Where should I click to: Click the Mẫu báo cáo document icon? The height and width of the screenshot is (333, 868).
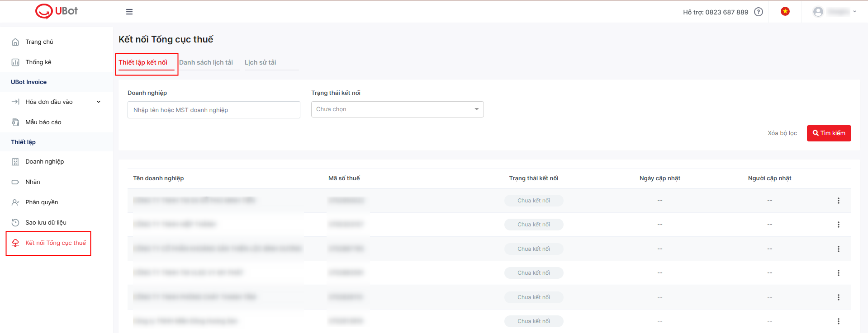pyautogui.click(x=15, y=122)
